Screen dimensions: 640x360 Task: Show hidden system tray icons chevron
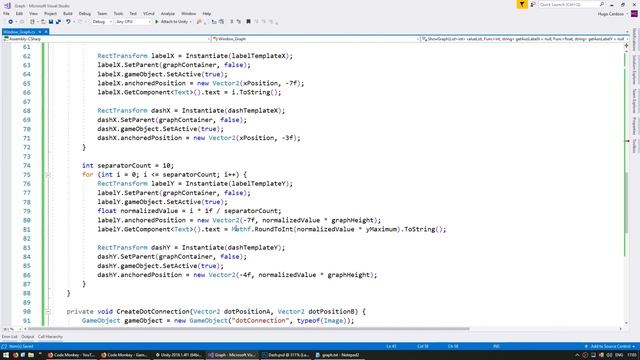click(578, 355)
